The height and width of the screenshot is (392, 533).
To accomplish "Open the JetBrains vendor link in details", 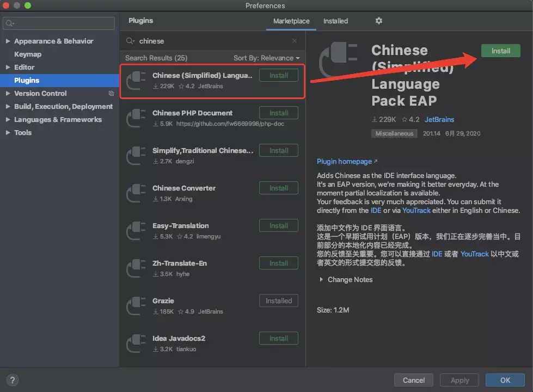I will tap(439, 119).
